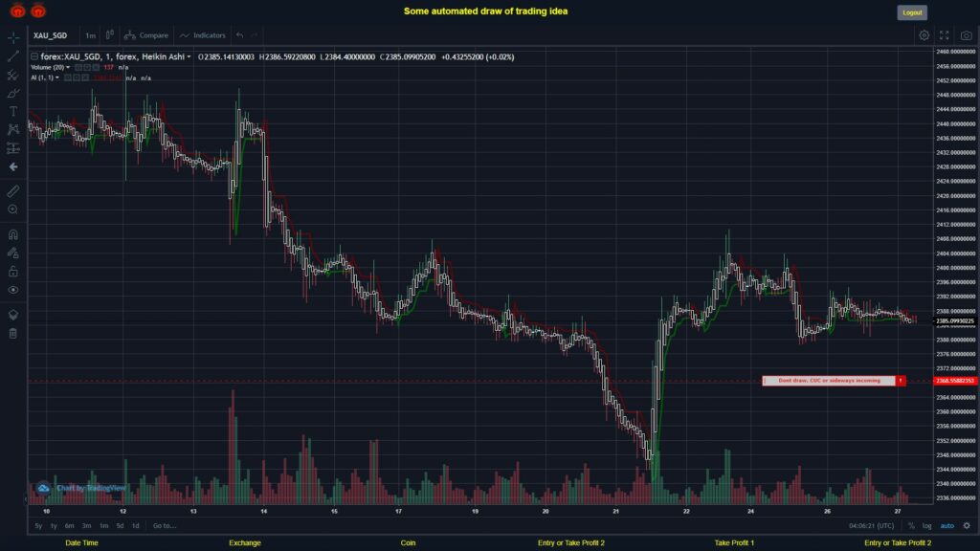Hide all drawings with eye icon
This screenshot has width=980, height=551.
(x=13, y=290)
